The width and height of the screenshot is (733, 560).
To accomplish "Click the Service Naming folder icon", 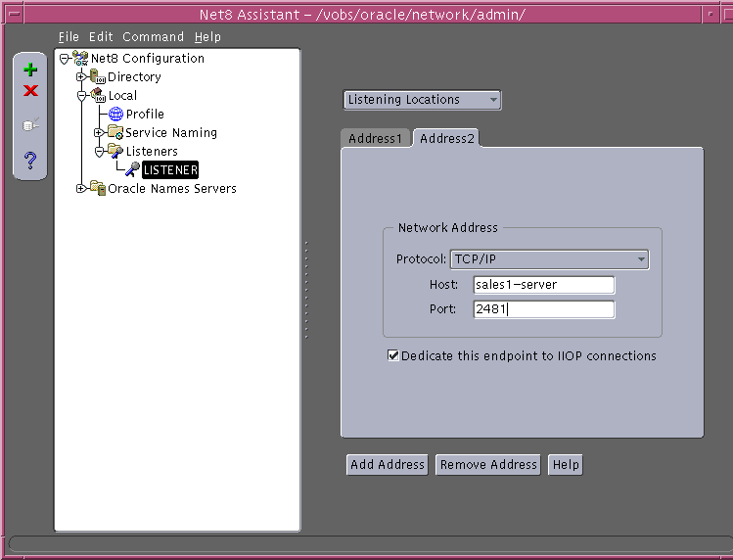I will [x=115, y=132].
